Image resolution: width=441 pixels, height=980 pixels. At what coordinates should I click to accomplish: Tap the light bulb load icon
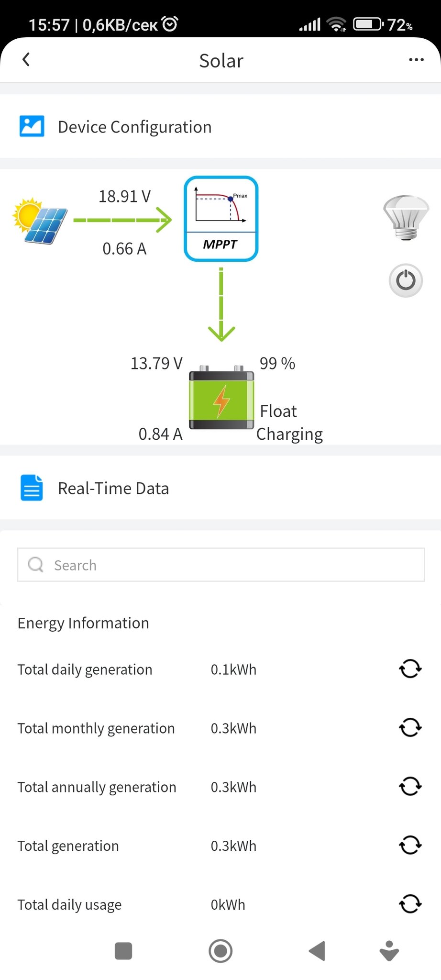coord(406,217)
